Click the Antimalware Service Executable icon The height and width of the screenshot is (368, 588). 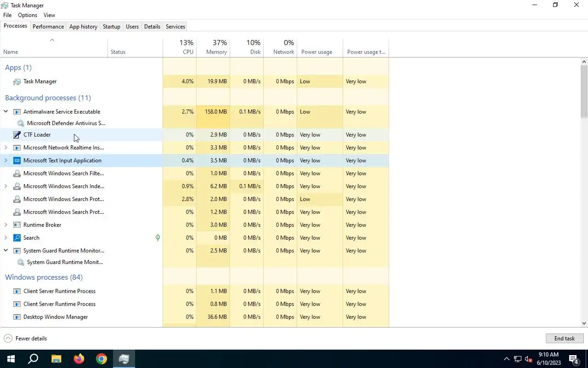pyautogui.click(x=17, y=112)
